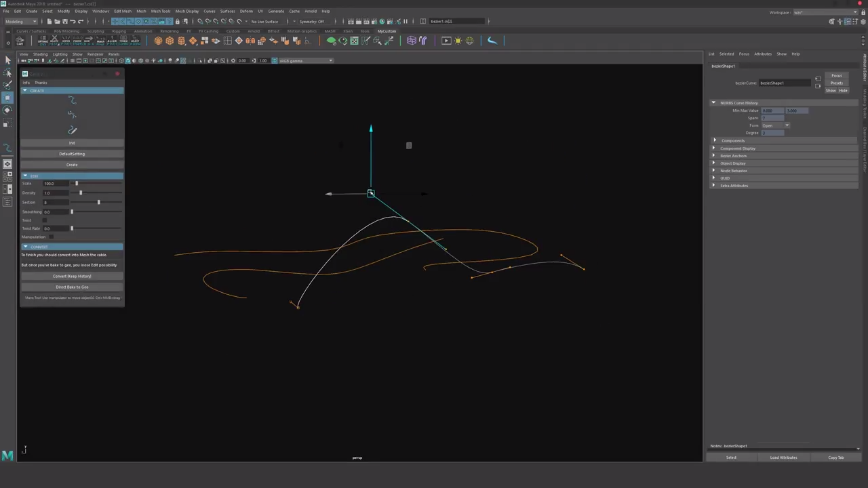The width and height of the screenshot is (868, 488).
Task: Switch to the MyCustom shelf tab
Action: click(x=387, y=31)
